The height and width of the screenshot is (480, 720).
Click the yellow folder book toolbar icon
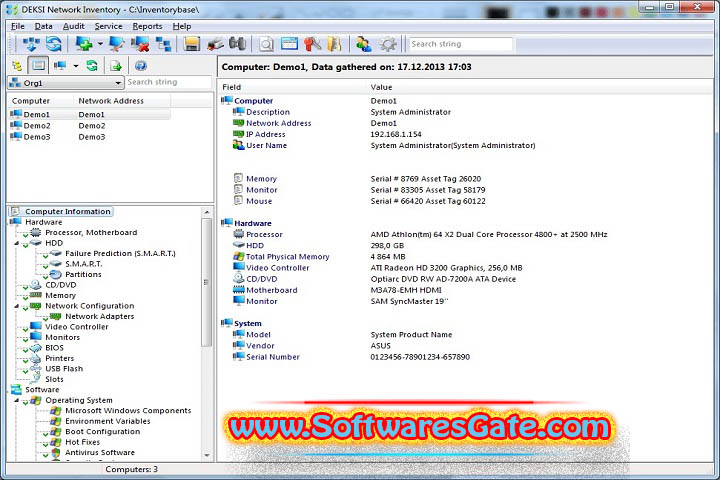tap(335, 44)
